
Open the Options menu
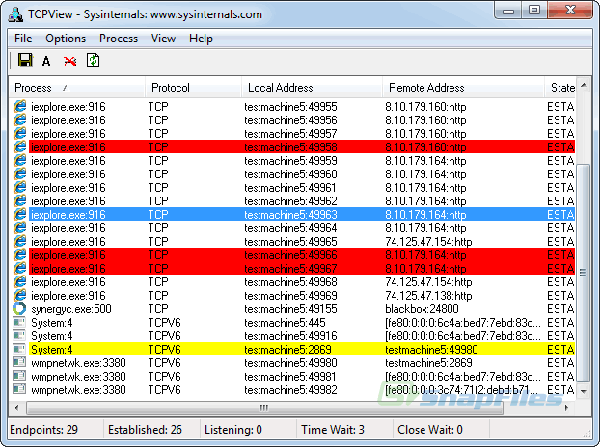pyautogui.click(x=65, y=38)
